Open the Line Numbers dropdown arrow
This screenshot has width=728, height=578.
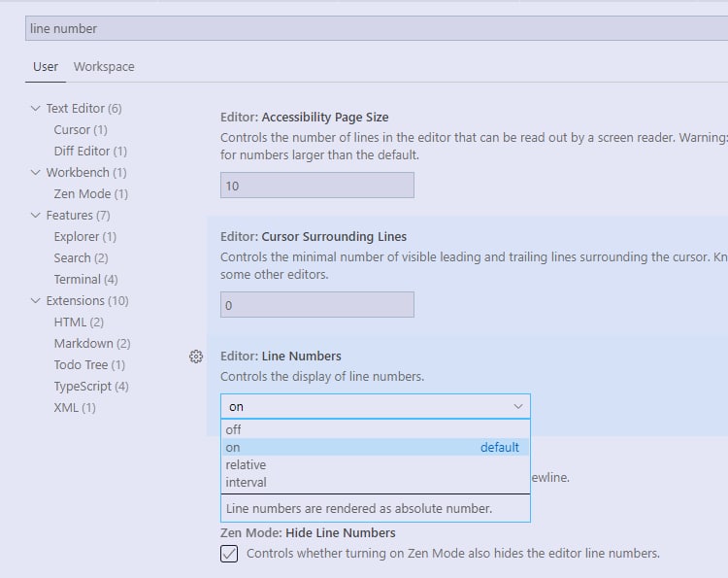pyautogui.click(x=518, y=407)
